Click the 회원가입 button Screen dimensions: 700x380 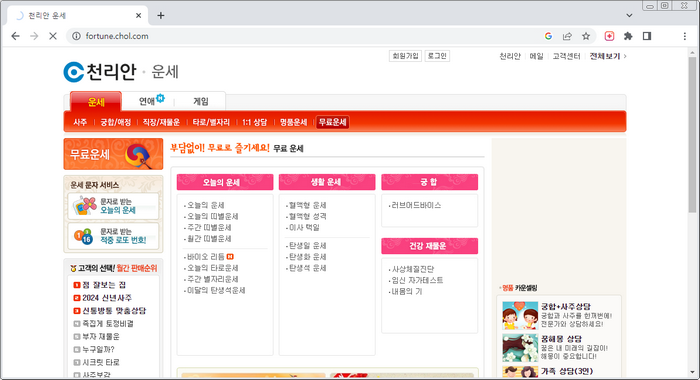pyautogui.click(x=405, y=56)
